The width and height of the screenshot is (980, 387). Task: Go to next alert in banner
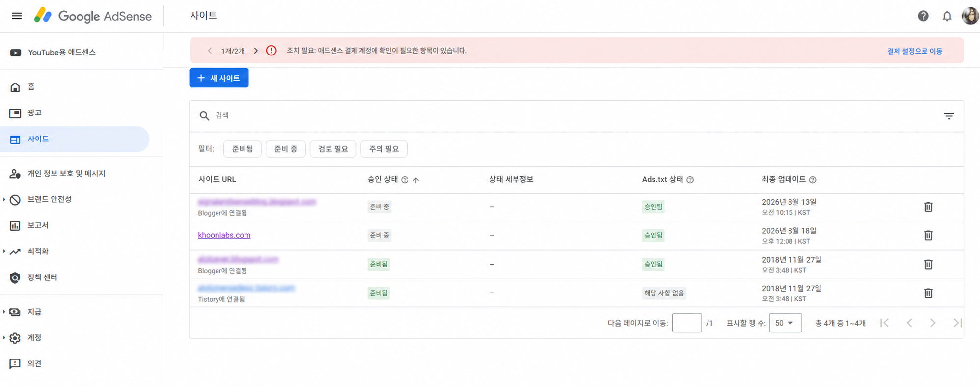tap(256, 51)
